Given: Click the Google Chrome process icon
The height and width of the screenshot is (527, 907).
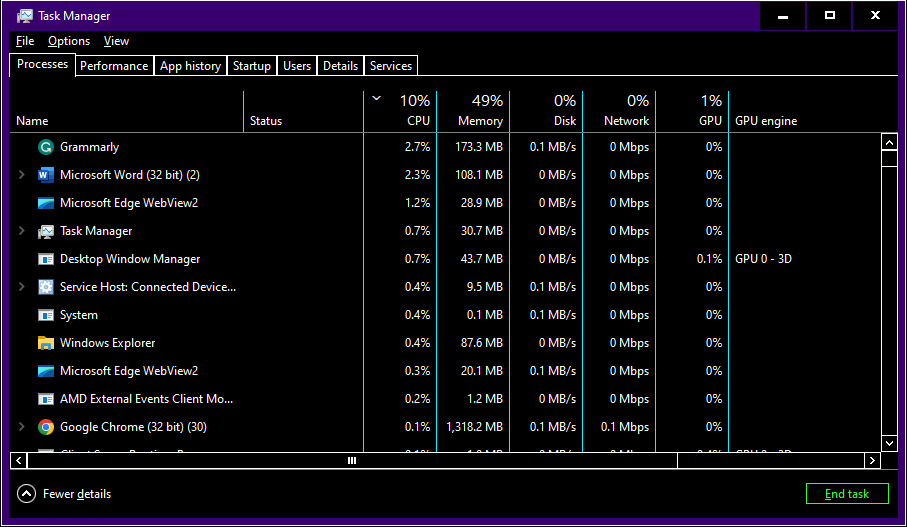Looking at the screenshot, I should (46, 427).
